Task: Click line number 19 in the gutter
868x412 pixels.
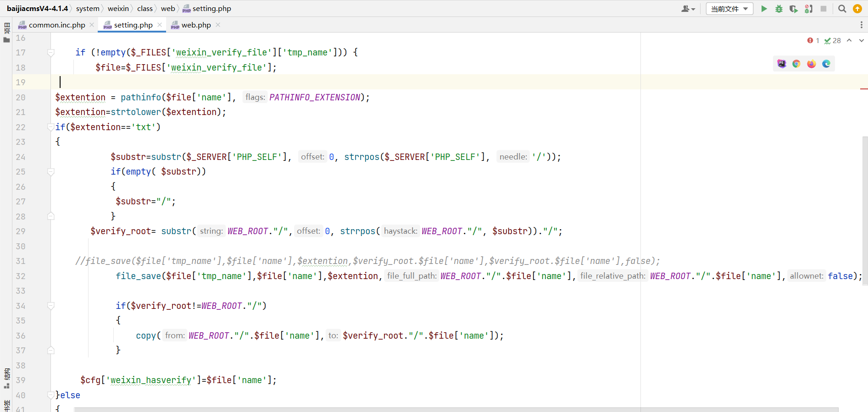Action: [x=21, y=82]
